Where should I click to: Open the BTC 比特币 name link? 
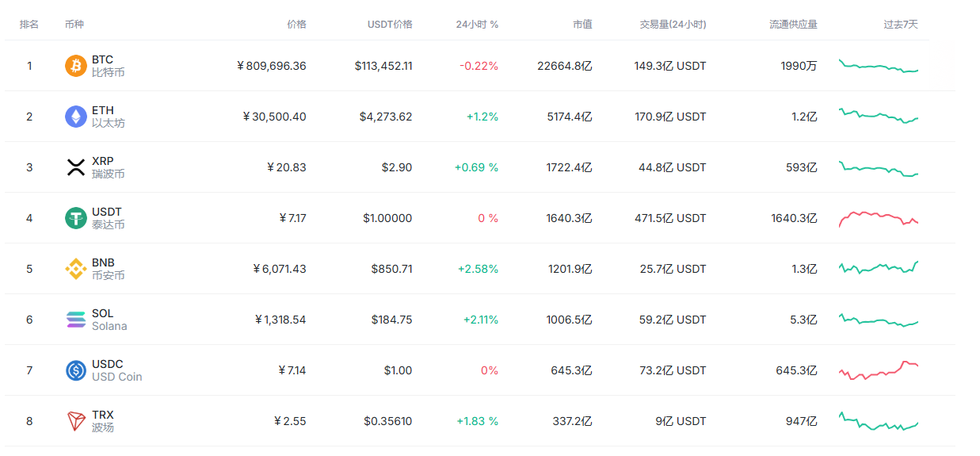coord(108,66)
